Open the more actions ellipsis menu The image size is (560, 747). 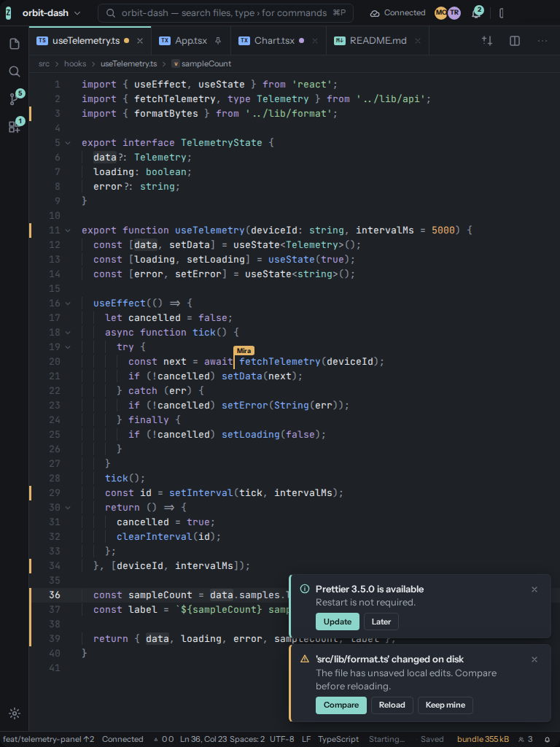coord(542,41)
